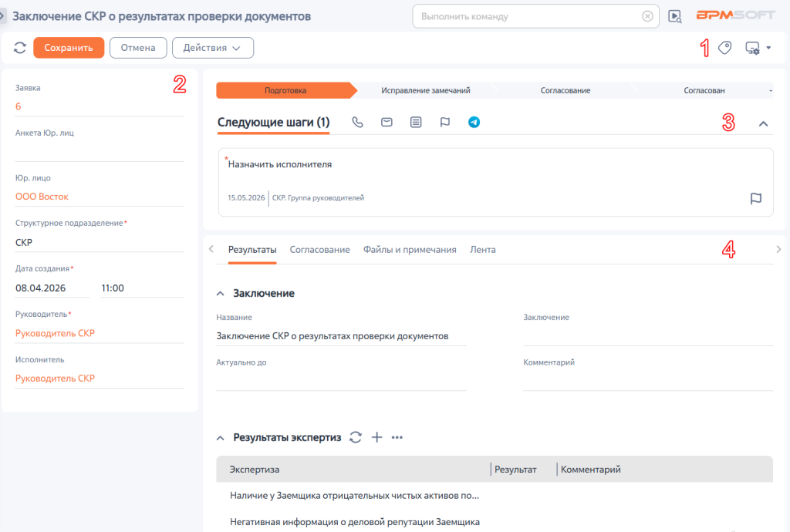Image resolution: width=790 pixels, height=532 pixels.
Task: Open the Исполнитель field link
Action: 55,379
